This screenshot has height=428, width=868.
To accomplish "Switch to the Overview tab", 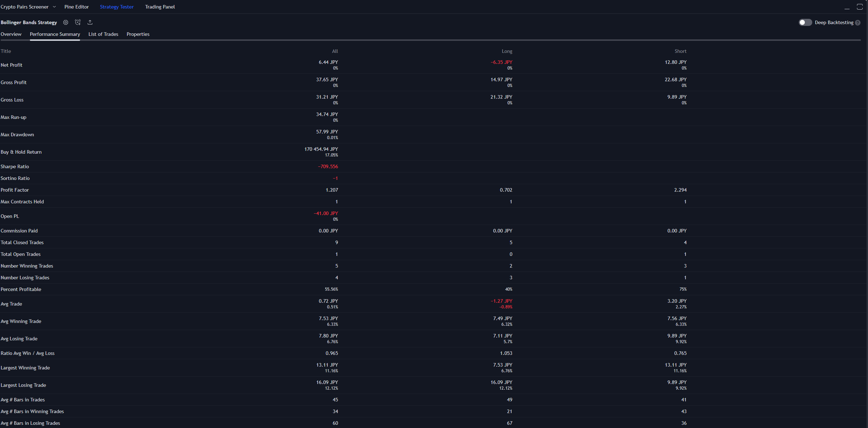I will (x=11, y=34).
